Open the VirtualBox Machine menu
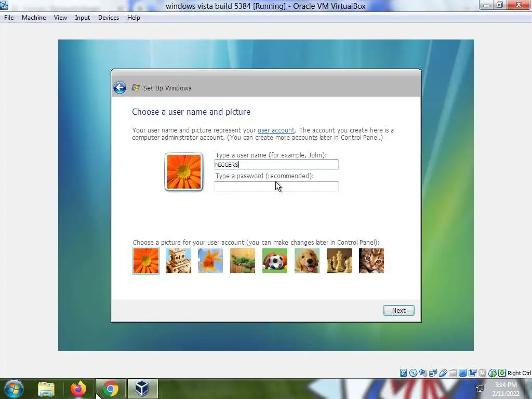The height and width of the screenshot is (399, 532). 34,18
